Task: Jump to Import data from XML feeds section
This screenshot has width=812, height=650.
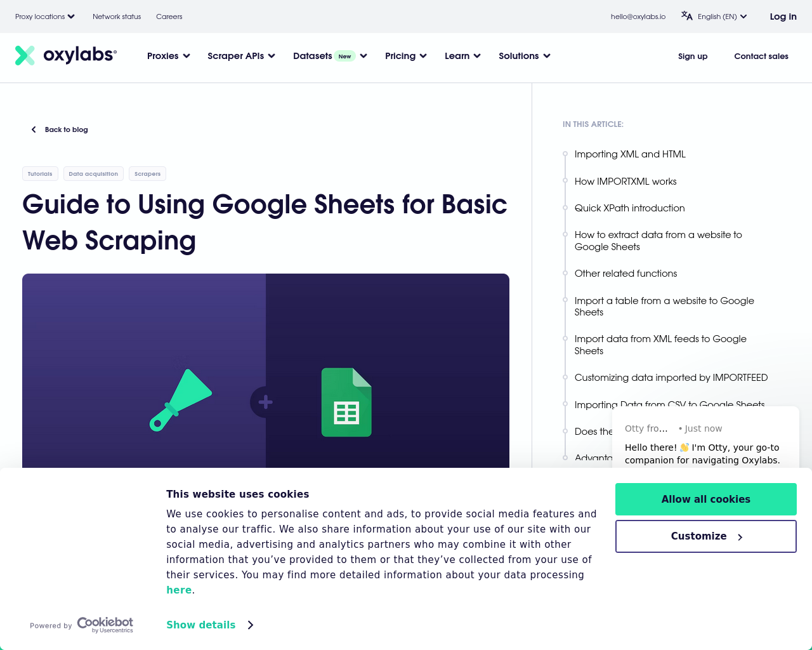Action: point(660,345)
